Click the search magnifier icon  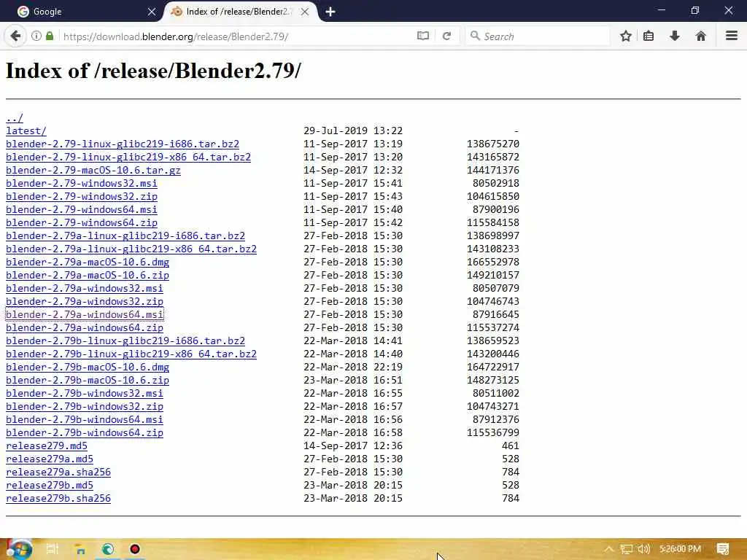[474, 36]
